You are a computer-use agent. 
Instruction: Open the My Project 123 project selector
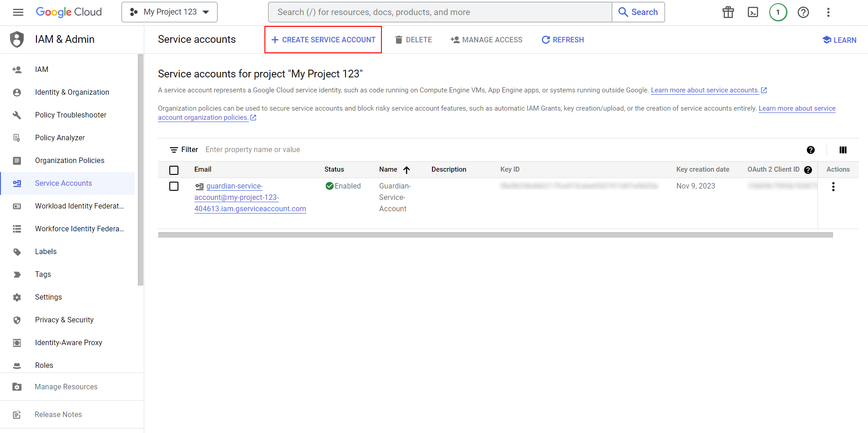coord(169,12)
